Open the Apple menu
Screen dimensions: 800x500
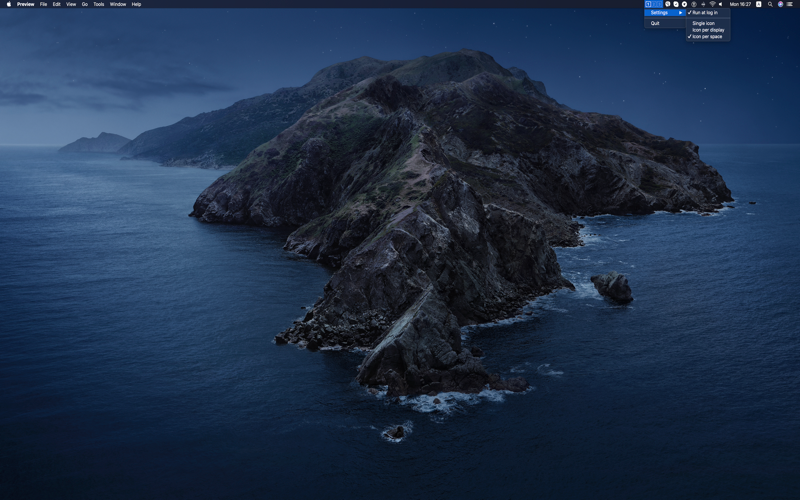click(x=9, y=4)
